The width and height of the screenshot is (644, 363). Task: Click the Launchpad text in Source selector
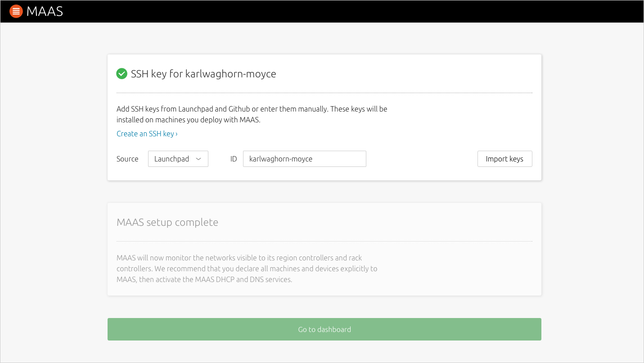coord(171,159)
